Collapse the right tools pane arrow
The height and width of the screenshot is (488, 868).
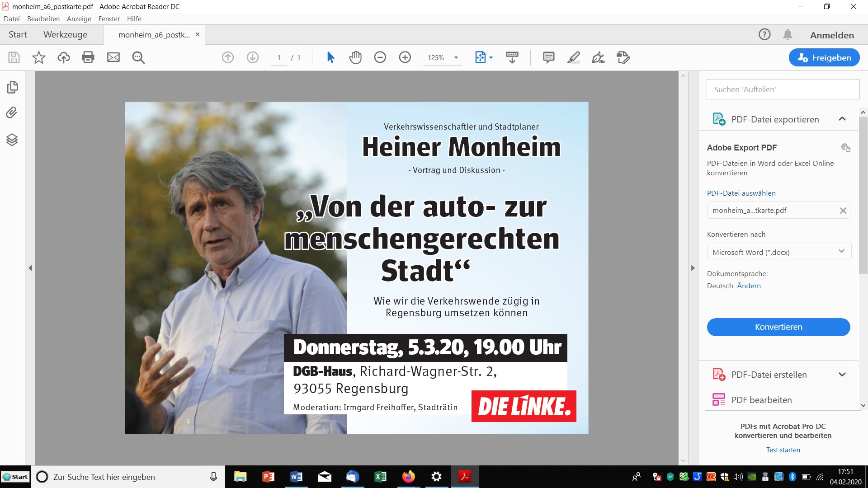point(693,268)
